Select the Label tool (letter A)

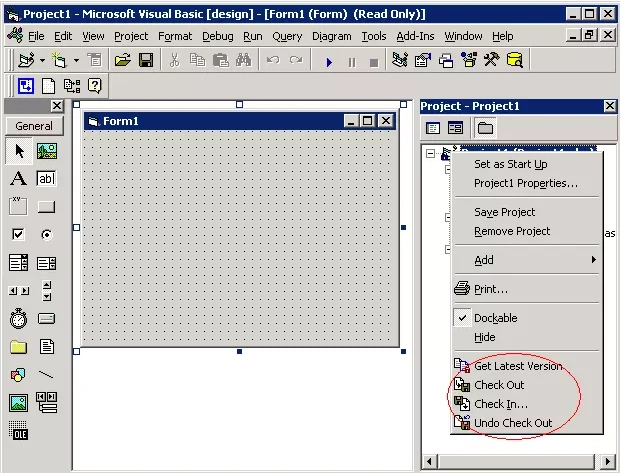[x=18, y=179]
